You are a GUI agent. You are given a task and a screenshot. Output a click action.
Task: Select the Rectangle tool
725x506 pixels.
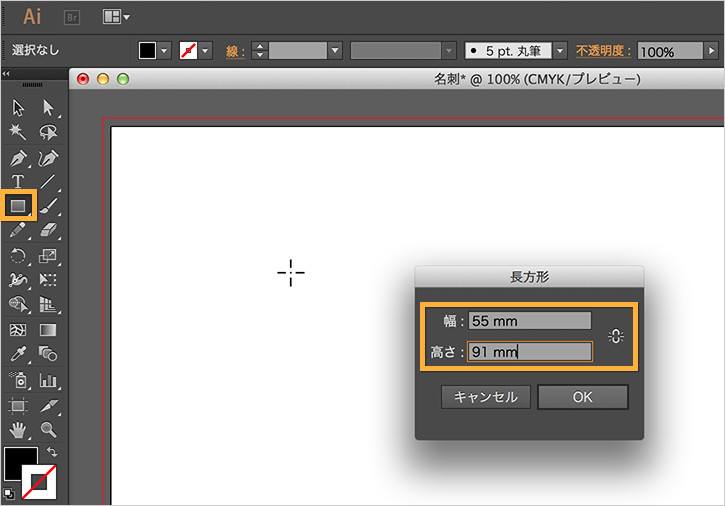click(x=18, y=205)
